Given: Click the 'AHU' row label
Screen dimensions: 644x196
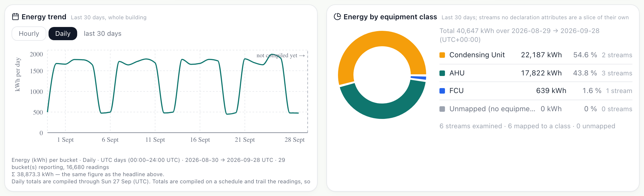Looking at the screenshot, I should tap(457, 73).
